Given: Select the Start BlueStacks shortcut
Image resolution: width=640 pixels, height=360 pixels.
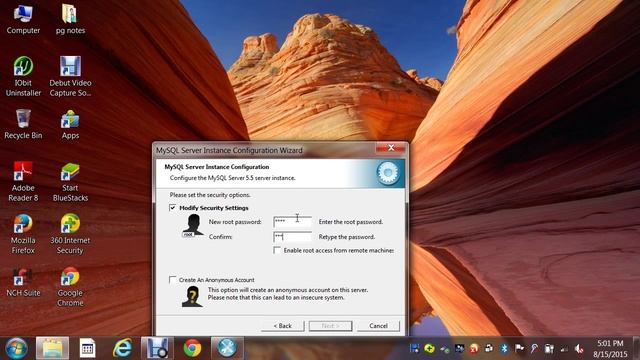Looking at the screenshot, I should click(70, 182).
